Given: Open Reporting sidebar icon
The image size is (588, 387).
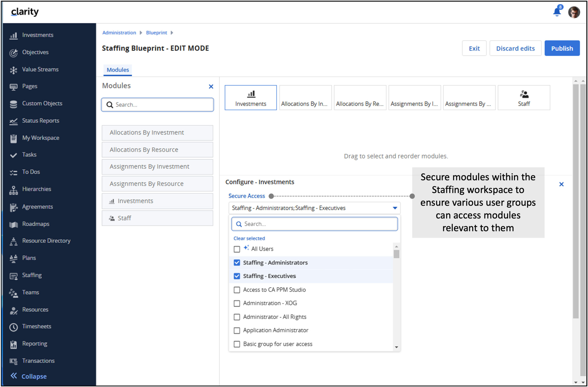Looking at the screenshot, I should coord(13,344).
